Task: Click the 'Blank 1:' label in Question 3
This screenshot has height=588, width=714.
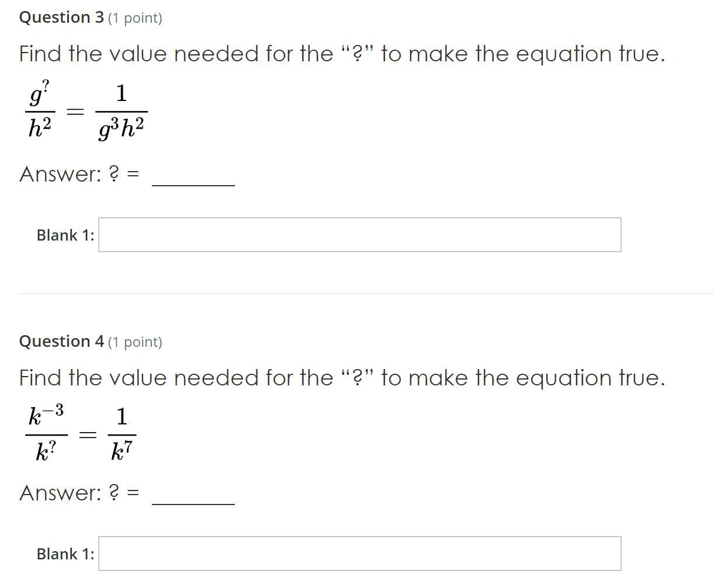Action: coord(65,235)
